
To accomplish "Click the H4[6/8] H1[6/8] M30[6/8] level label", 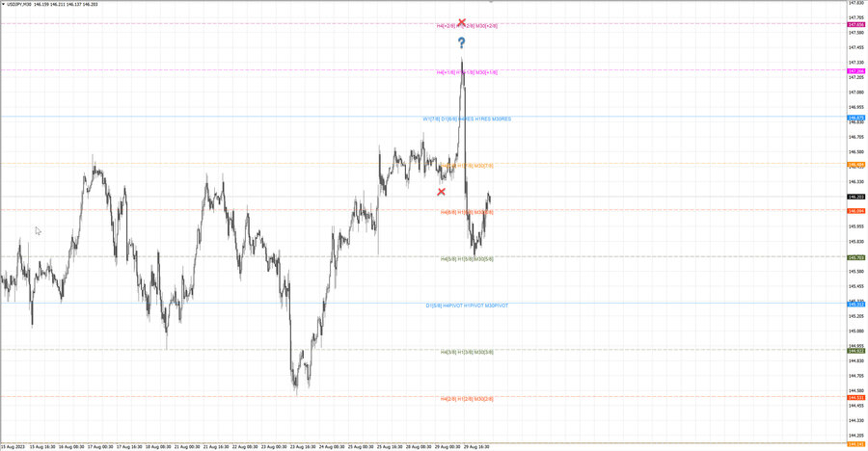I will pyautogui.click(x=467, y=212).
